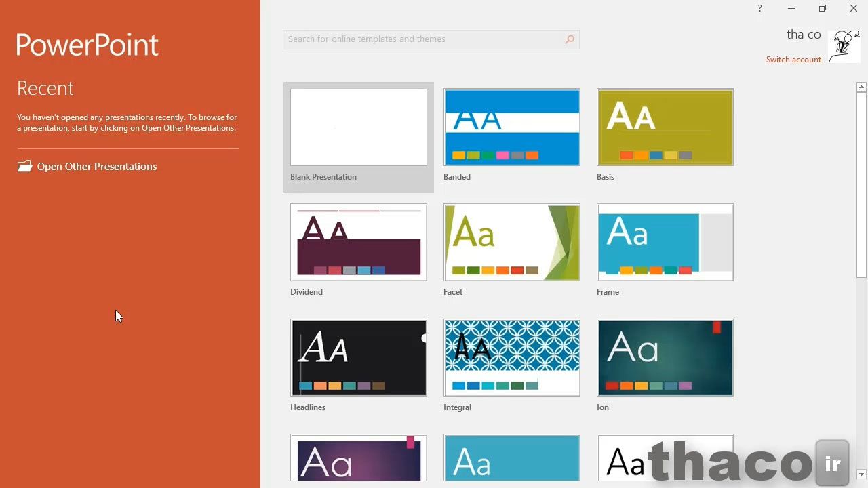Viewport: 868px width, 488px height.
Task: Click the scrollbar up arrow
Action: (x=861, y=87)
